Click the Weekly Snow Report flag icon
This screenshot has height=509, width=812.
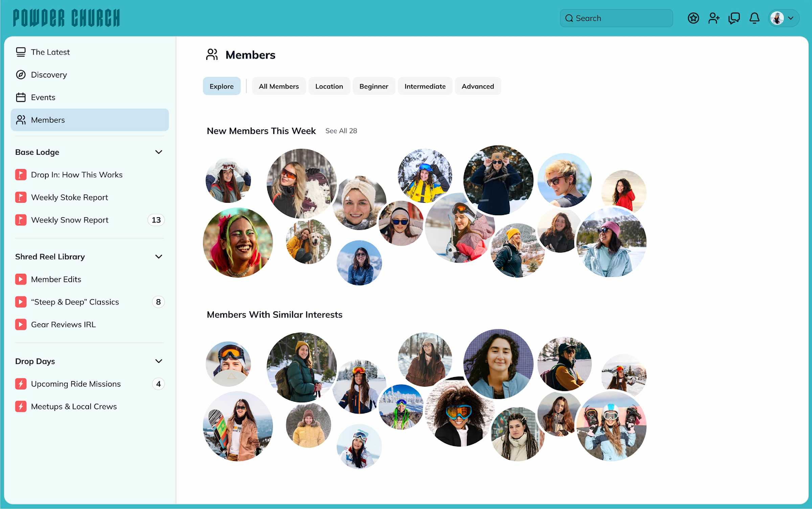point(21,220)
